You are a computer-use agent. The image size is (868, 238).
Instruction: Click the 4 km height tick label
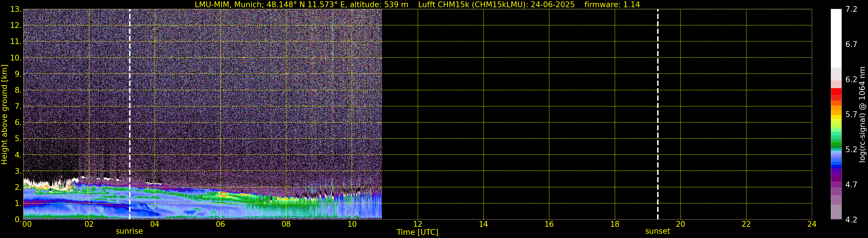[x=18, y=155]
